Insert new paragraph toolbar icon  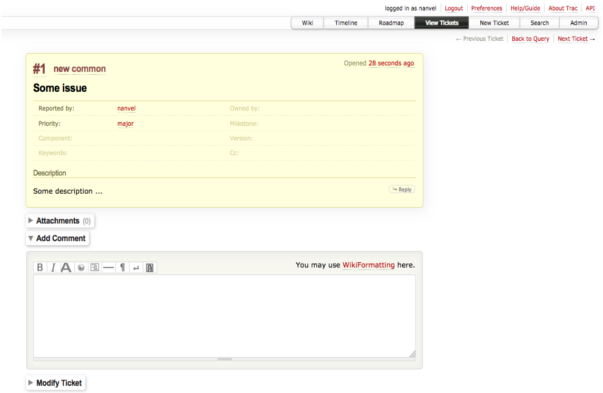(x=122, y=267)
